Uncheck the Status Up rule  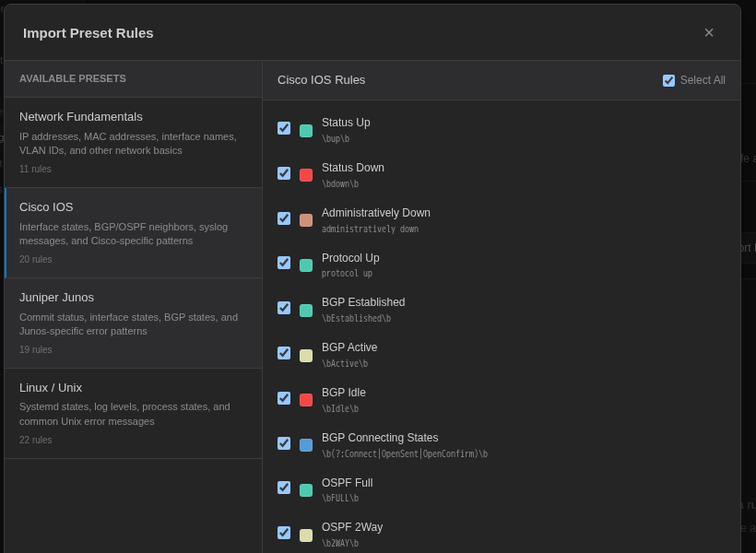click(284, 128)
